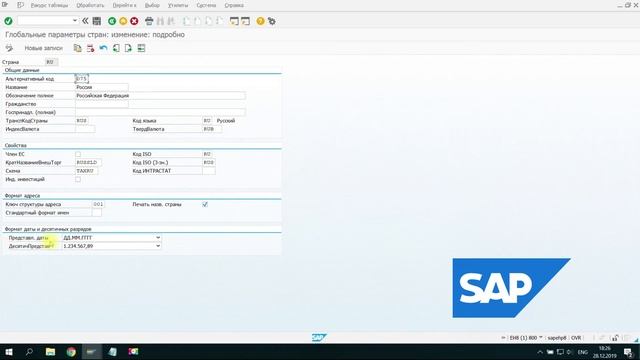Exit using the yellow Exit icon
Viewport: 640px width, 360px height.
(x=123, y=21)
